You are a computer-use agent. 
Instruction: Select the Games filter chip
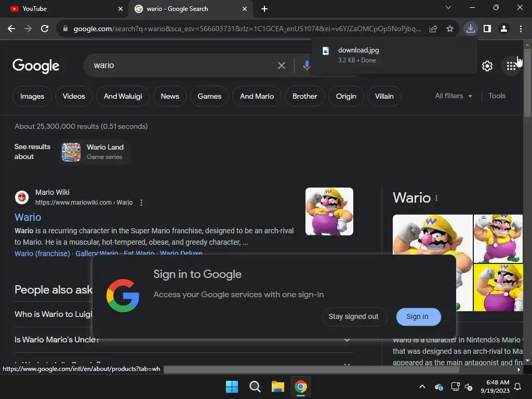[209, 96]
